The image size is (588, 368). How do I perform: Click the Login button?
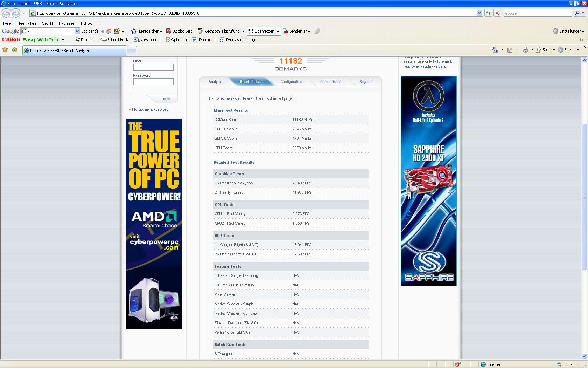click(x=166, y=99)
